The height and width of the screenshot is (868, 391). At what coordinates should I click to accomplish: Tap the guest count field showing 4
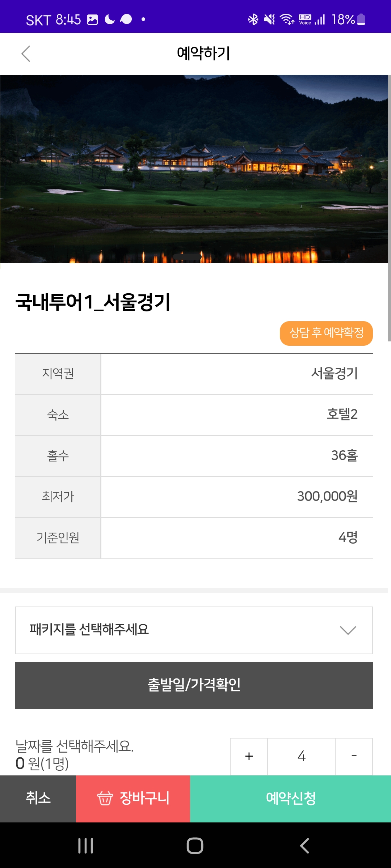point(301,756)
